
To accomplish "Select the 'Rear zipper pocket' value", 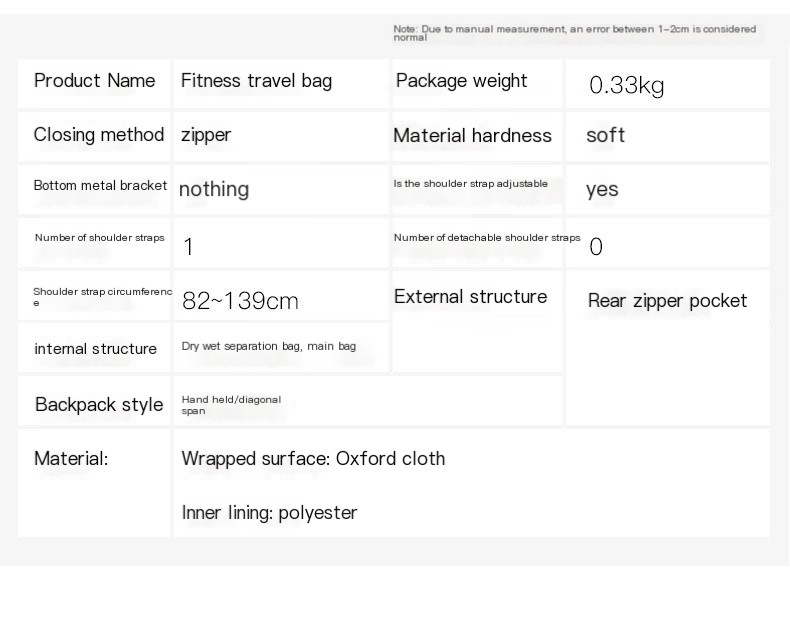I will coord(667,301).
